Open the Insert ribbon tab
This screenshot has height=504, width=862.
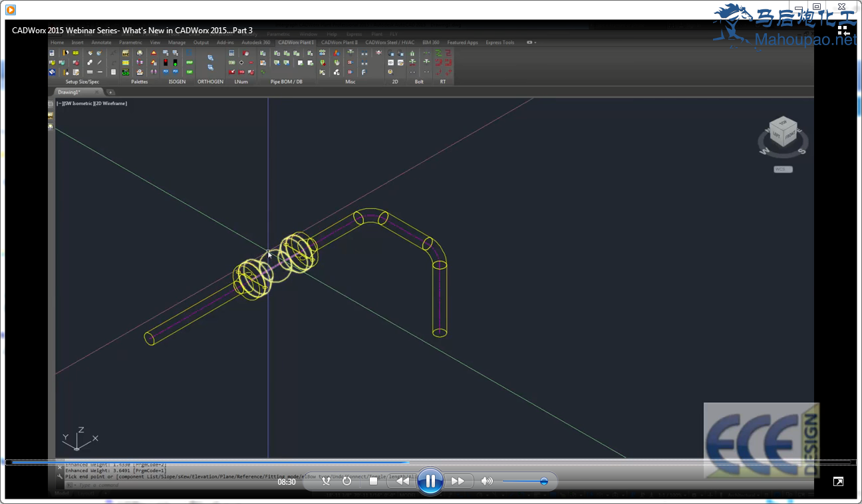(x=78, y=43)
